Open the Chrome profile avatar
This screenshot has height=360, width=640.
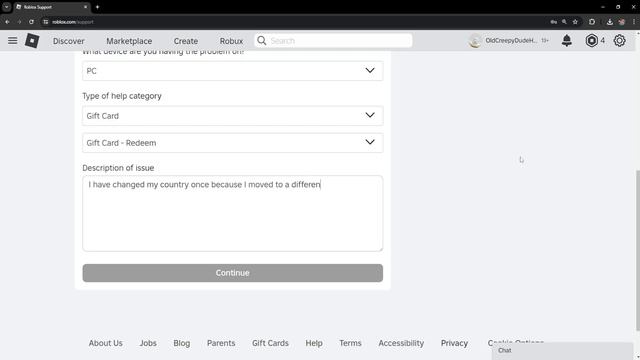point(622,22)
